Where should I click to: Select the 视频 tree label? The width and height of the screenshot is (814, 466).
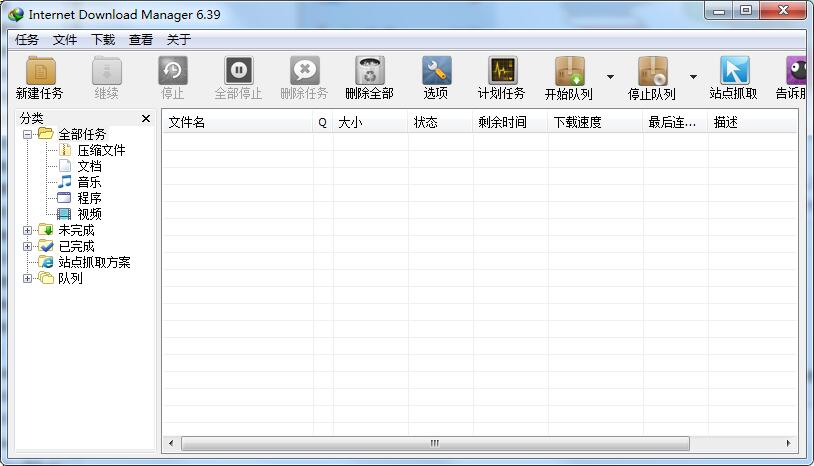pos(89,214)
